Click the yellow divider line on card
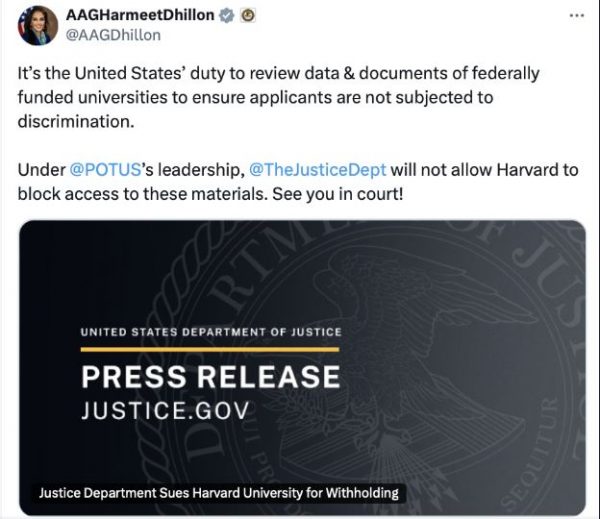Image resolution: width=600 pixels, height=519 pixels. click(x=210, y=350)
